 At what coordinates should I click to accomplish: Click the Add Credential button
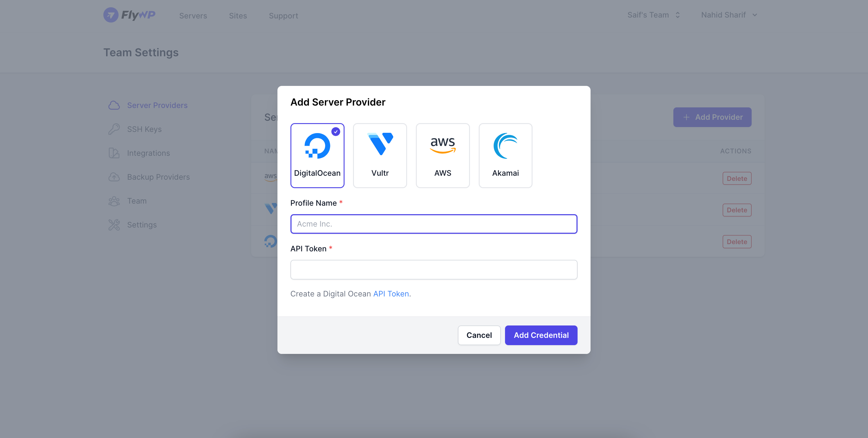click(x=541, y=335)
